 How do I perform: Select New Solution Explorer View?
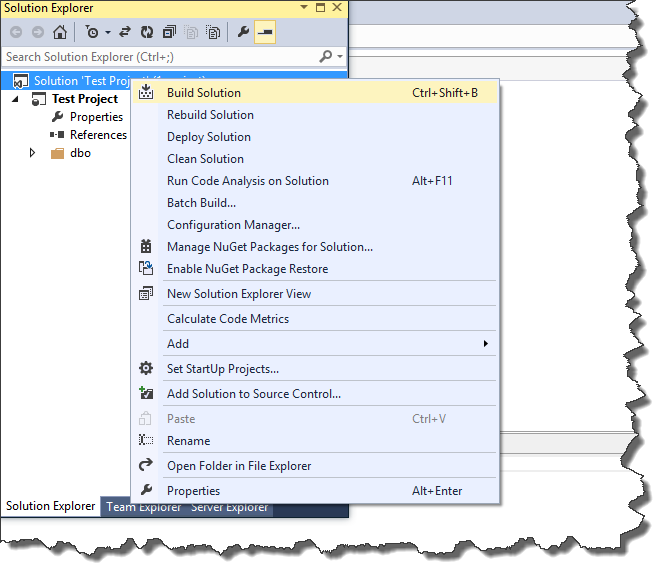(315, 294)
